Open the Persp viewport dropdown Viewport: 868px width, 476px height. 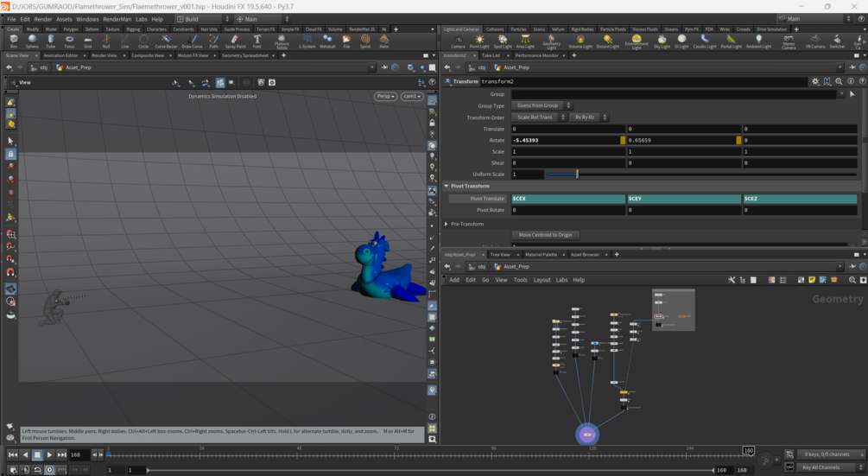(x=386, y=96)
